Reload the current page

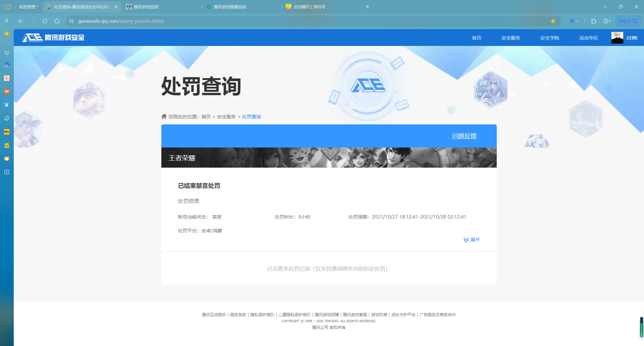(x=45, y=21)
